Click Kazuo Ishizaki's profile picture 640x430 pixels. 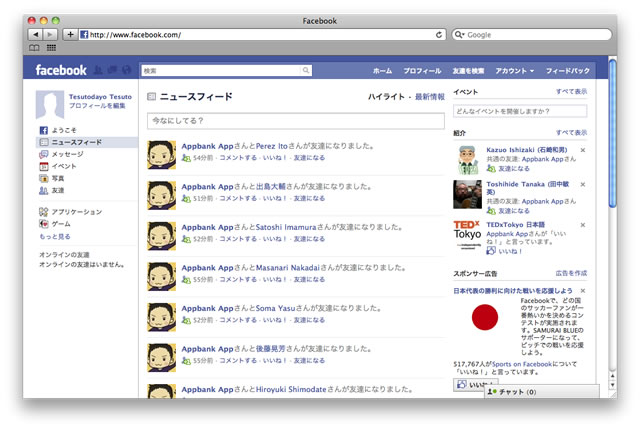point(467,160)
